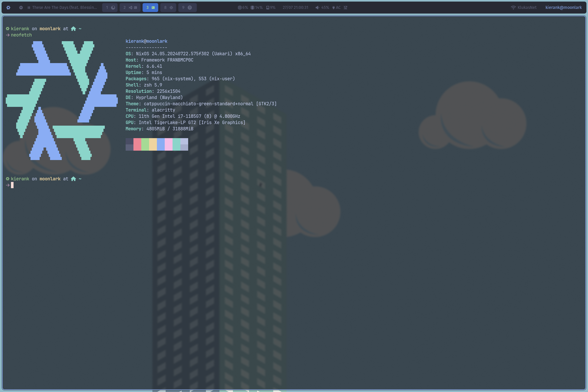Mute audio via the volume speaker icon
Viewport: 588px width, 392px height.
pos(317,8)
